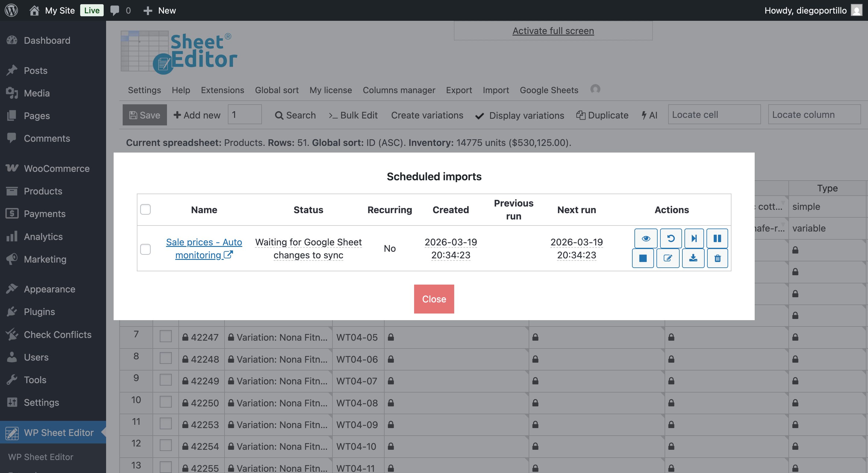Viewport: 868px width, 473px height.
Task: Download the scheduled import file
Action: tap(693, 258)
